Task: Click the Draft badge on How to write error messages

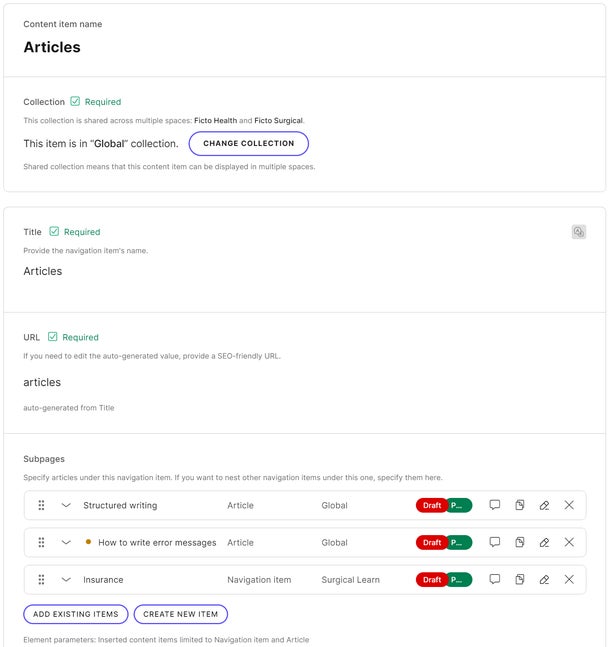Action: point(432,542)
